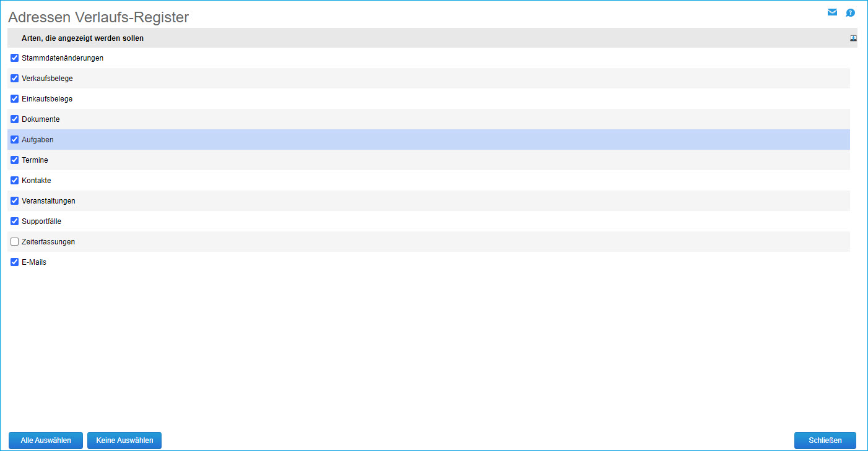Select the highlighted Aufgaben row label
The image size is (868, 451).
[x=38, y=140]
